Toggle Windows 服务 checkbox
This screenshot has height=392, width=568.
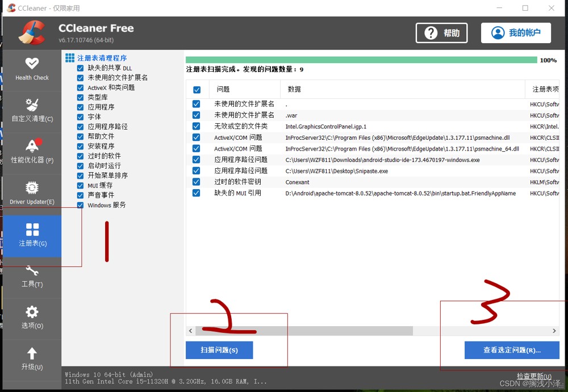point(81,205)
